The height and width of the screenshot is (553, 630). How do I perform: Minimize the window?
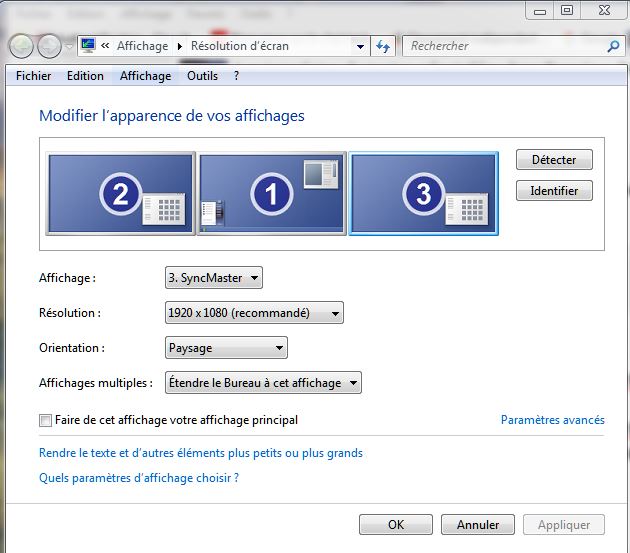(540, 10)
